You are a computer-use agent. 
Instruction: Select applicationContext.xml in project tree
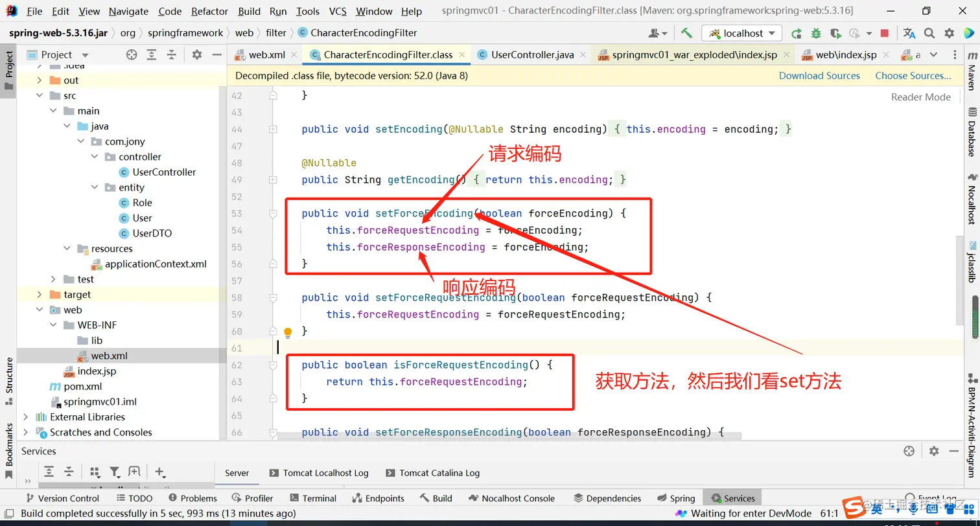[x=156, y=264]
